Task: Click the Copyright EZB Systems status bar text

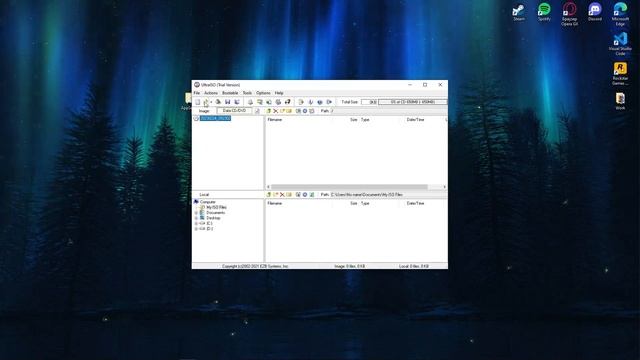Action: (x=255, y=266)
